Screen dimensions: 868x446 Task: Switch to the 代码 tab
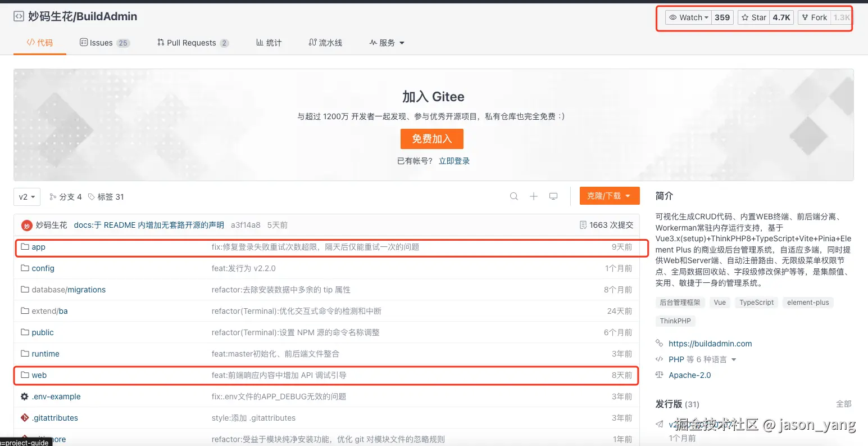(x=40, y=43)
